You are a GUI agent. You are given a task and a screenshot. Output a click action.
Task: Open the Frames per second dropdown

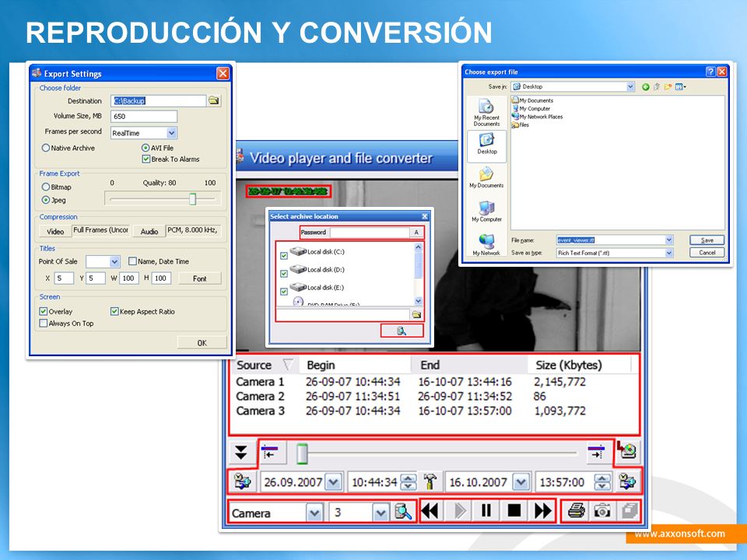pos(171,133)
